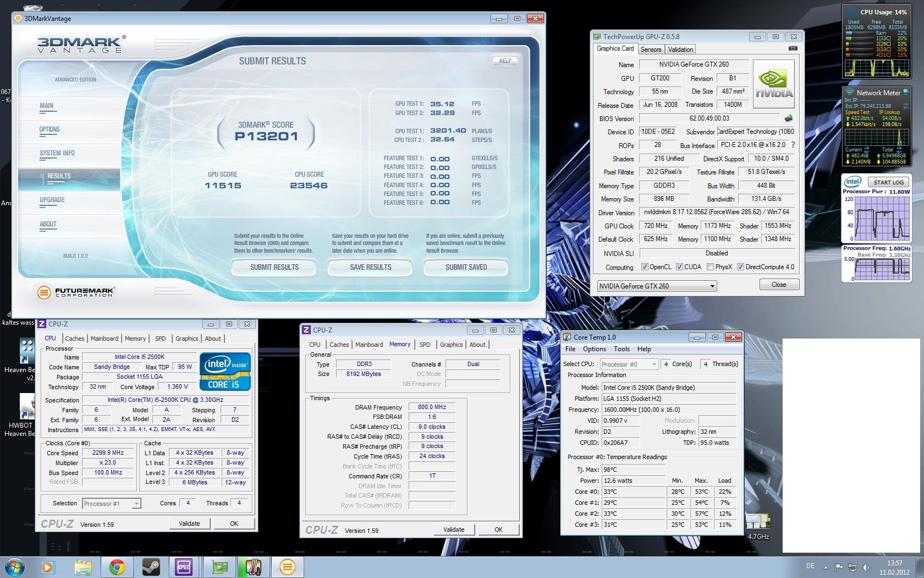Open the Select CPU dropdown in Core Temp

629,364
